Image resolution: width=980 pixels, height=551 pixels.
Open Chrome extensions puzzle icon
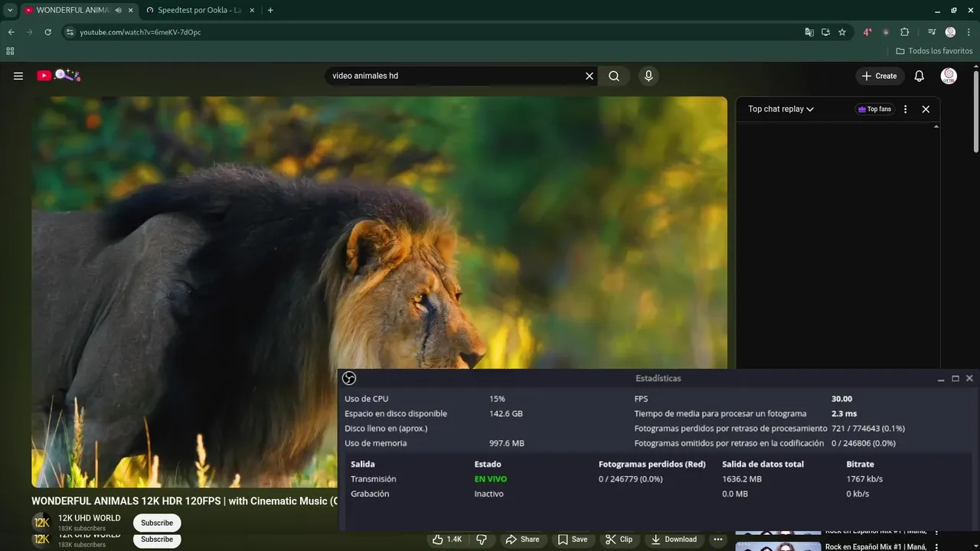[x=904, y=32]
